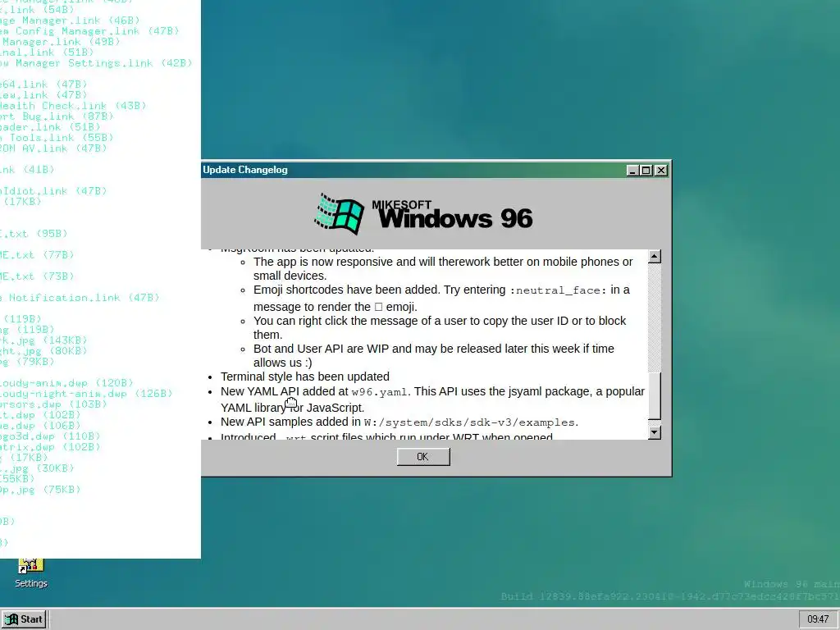Click the 'W:/system/sdks/sdk-v3/examples' path
Image resolution: width=840 pixels, height=630 pixels.
[468, 422]
